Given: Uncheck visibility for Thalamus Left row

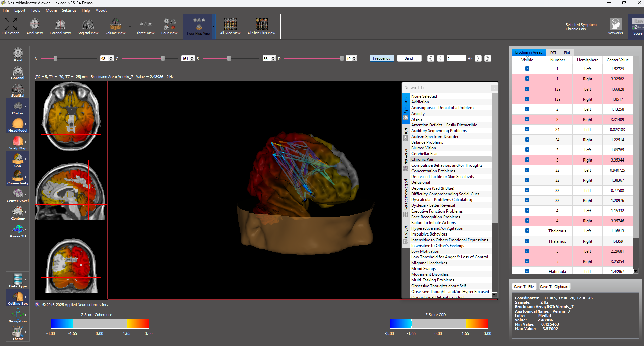Looking at the screenshot, I should click(527, 231).
